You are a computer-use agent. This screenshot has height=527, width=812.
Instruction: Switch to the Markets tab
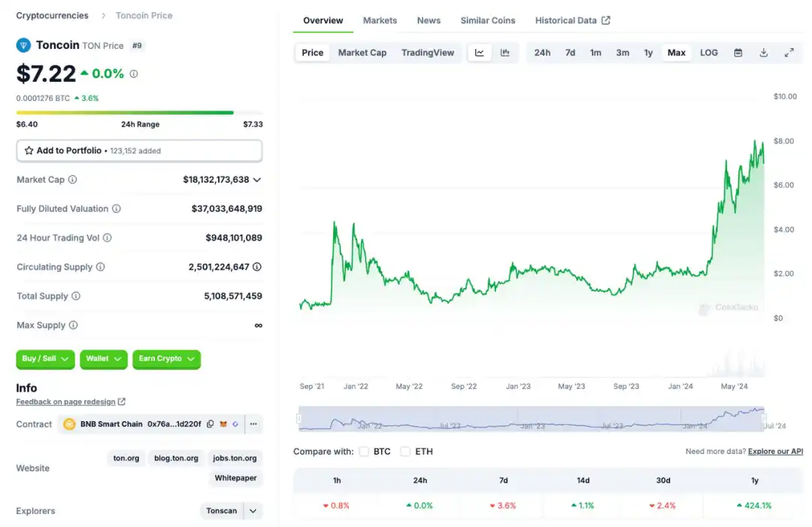pyautogui.click(x=380, y=20)
